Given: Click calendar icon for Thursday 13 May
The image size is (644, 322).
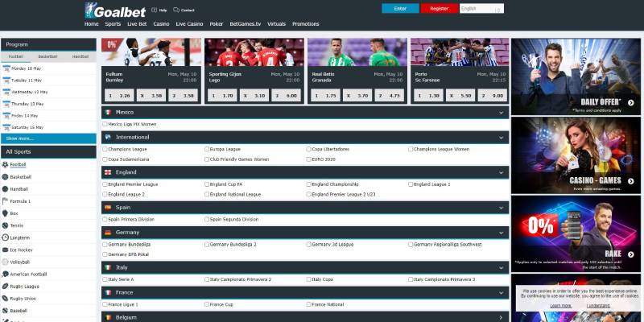Looking at the screenshot, I should point(6,104).
